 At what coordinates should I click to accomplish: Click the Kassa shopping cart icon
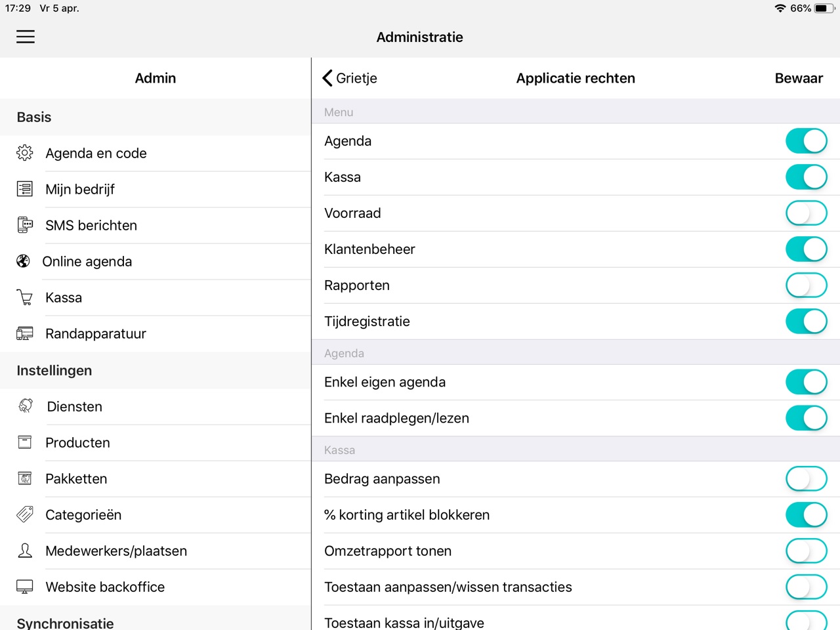(x=25, y=297)
